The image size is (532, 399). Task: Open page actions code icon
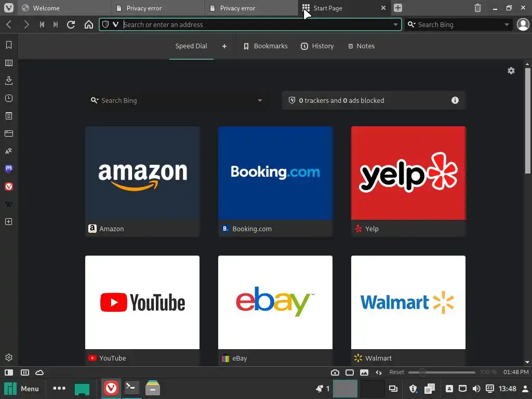(379, 372)
